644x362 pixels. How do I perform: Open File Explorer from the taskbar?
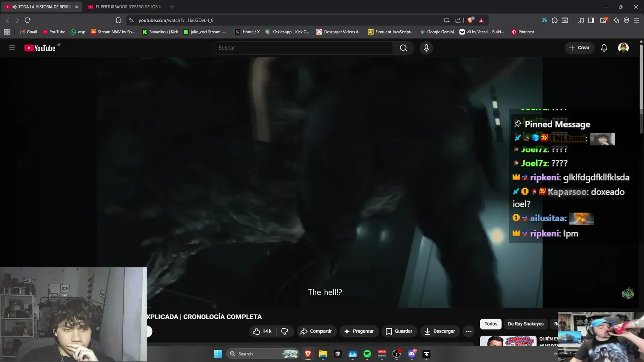[323, 354]
